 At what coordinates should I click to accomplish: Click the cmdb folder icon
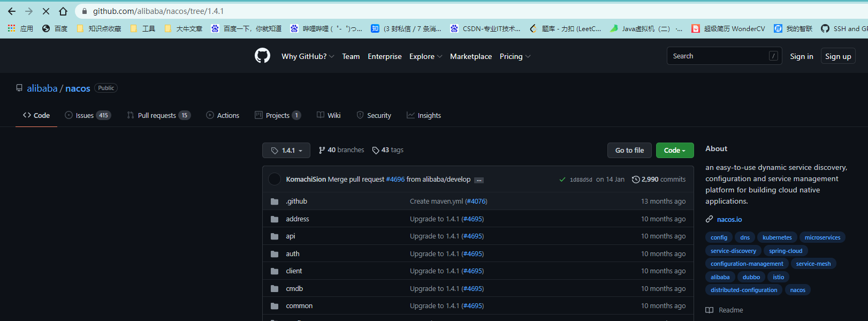click(x=275, y=289)
